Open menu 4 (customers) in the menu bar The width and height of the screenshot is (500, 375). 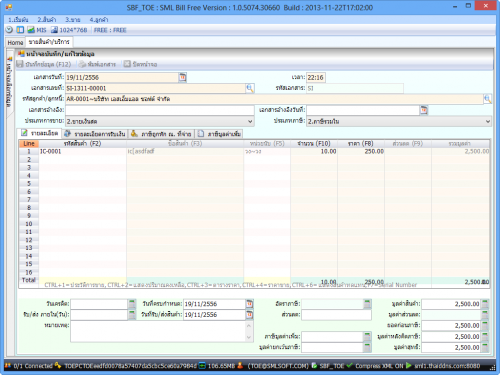click(x=99, y=19)
